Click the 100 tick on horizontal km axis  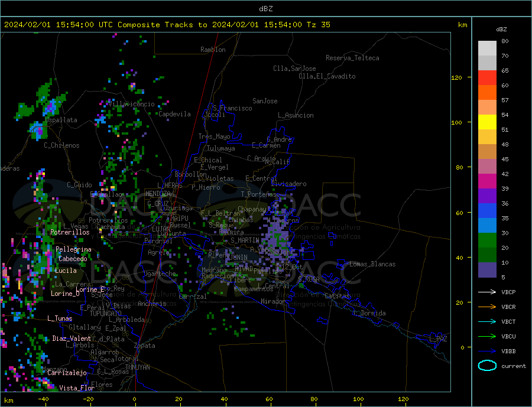tap(358, 399)
